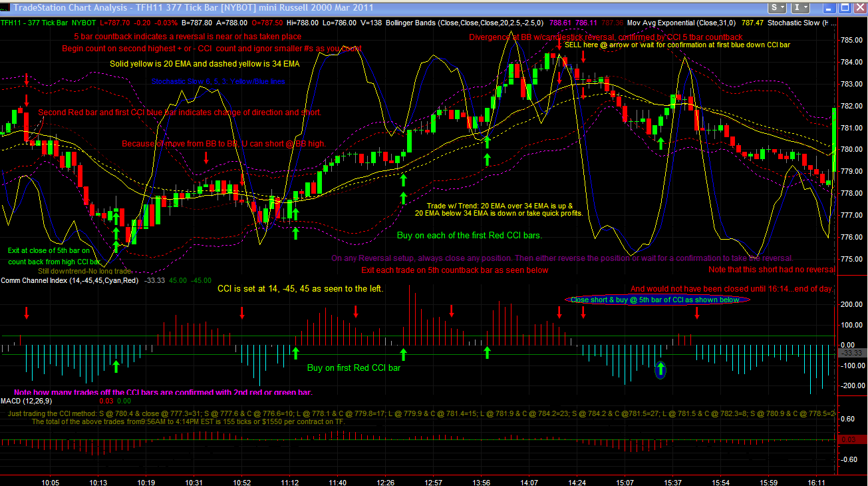
Task: Click the 'Mov Avg Exponential (Close,31,0)' label
Action: tap(682, 23)
